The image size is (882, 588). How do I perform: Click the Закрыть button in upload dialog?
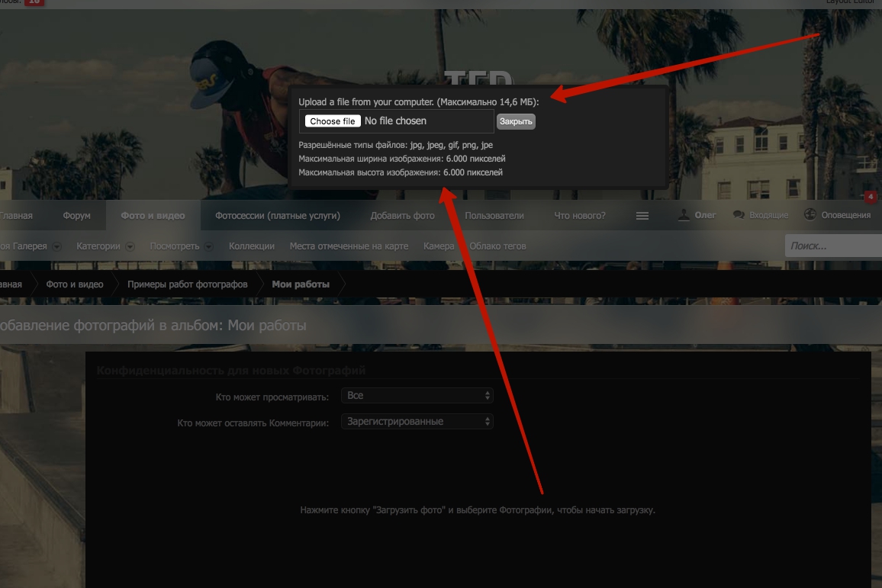pos(516,121)
